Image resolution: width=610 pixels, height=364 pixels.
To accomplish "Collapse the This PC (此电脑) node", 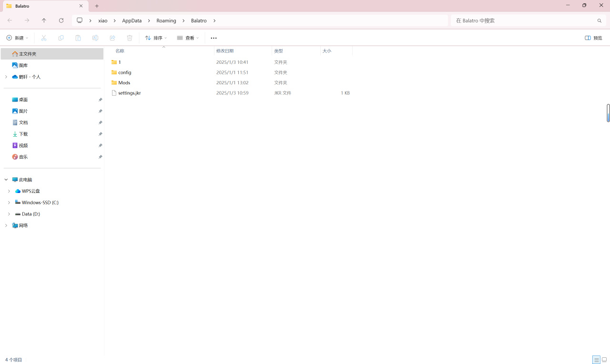I will pos(6,180).
